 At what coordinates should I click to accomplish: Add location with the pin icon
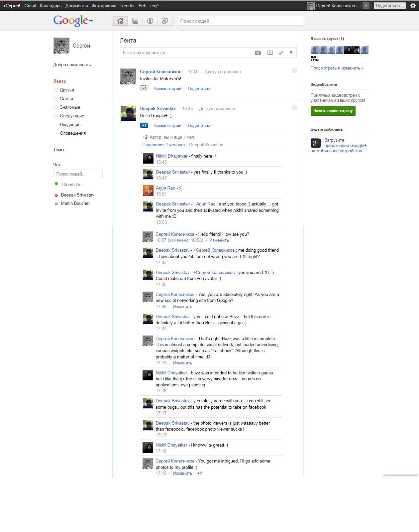[x=291, y=53]
